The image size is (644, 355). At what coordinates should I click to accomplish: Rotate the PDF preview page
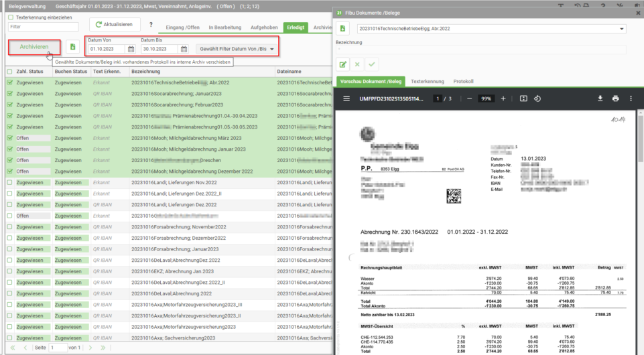click(537, 98)
